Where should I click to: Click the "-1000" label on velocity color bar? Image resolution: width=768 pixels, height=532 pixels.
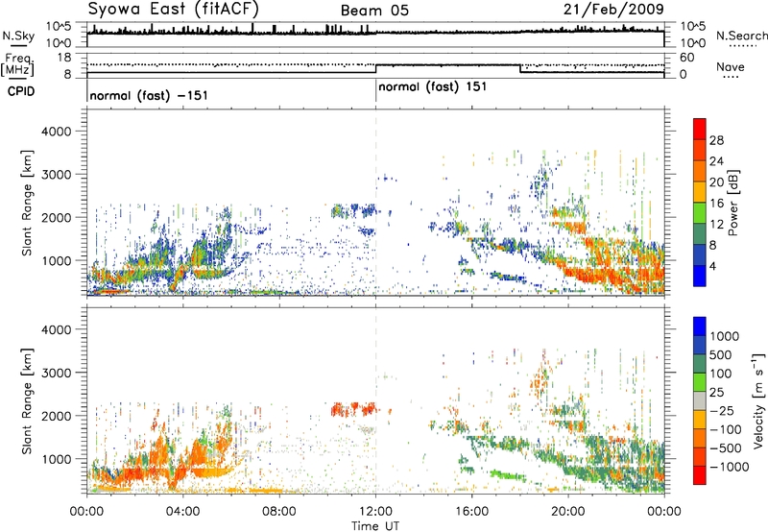coord(730,467)
